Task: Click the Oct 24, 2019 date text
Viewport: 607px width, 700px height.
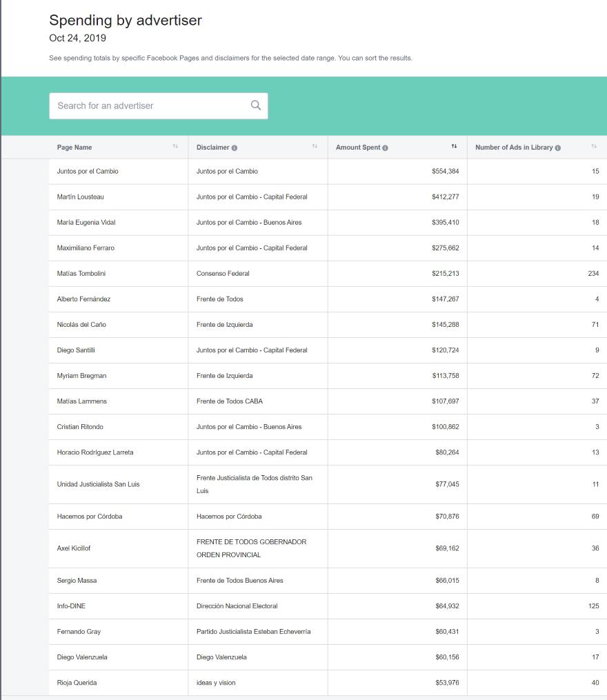Action: click(78, 38)
